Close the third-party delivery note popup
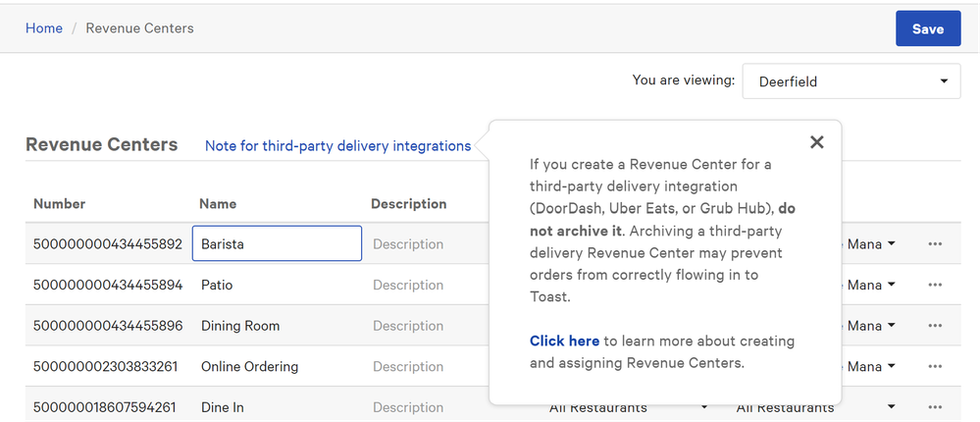Viewport: 980px width, 422px height. pyautogui.click(x=816, y=142)
